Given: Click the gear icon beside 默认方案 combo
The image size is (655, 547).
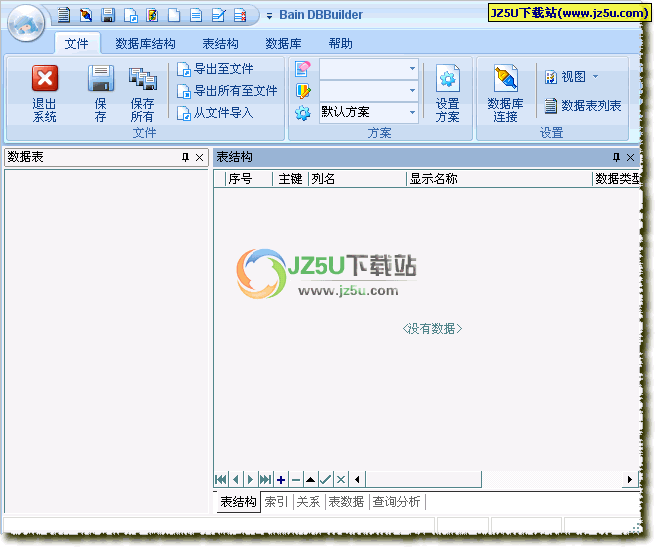Looking at the screenshot, I should (303, 113).
